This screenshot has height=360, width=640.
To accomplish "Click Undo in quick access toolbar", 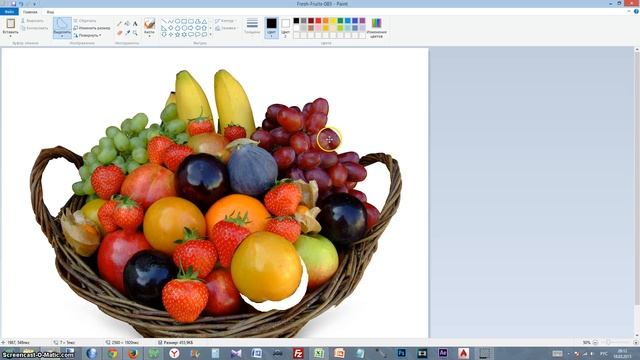I will (x=21, y=4).
